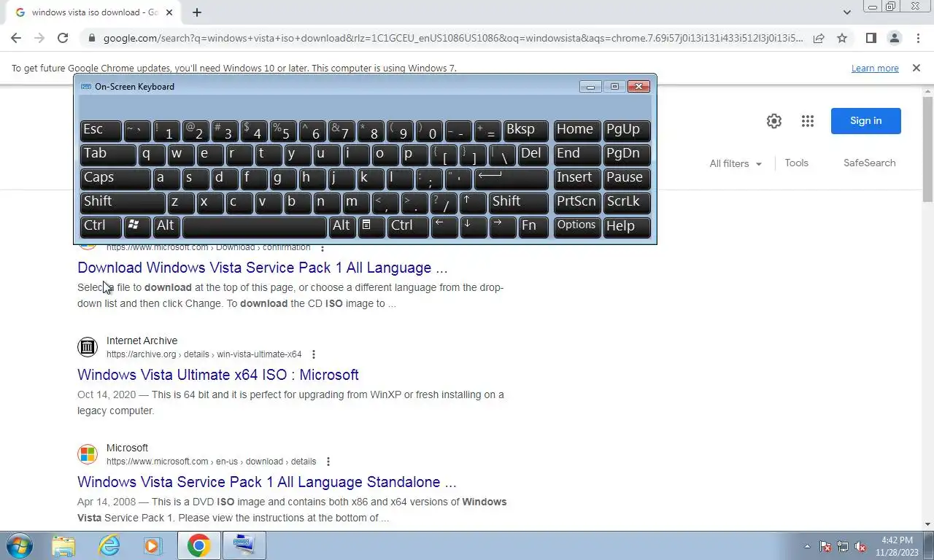Switch to On-Screen Keyboard taskbar icon
Image resolution: width=934 pixels, height=560 pixels.
tap(244, 545)
